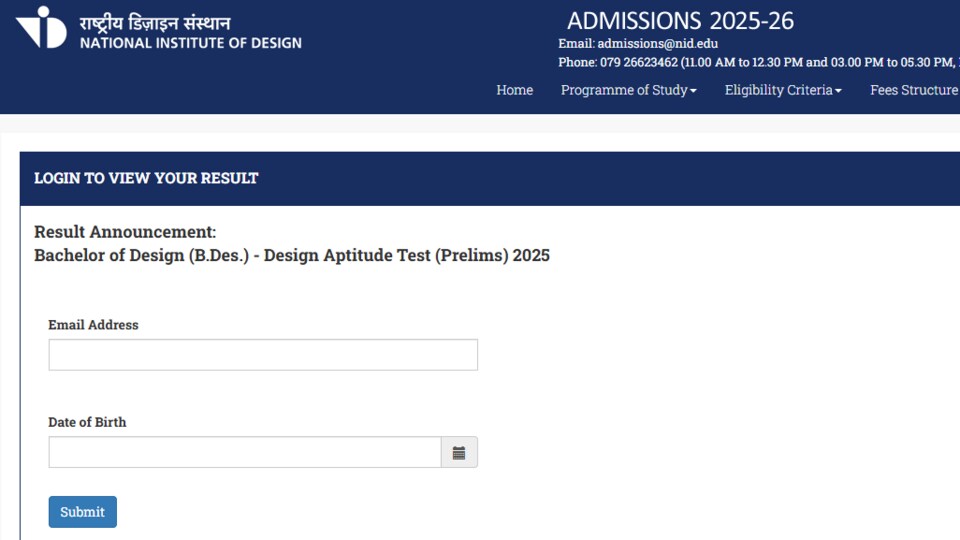
Task: Click the National Institute of Design title
Action: (190, 43)
